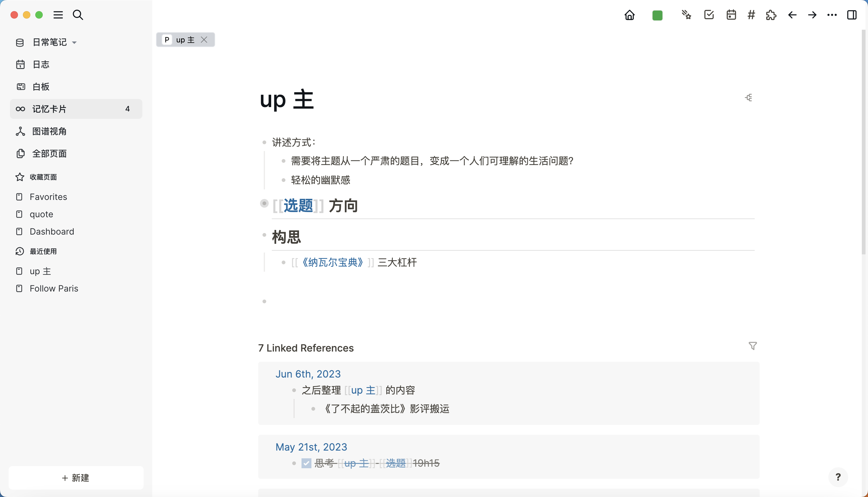The height and width of the screenshot is (497, 868).
Task: Click the star wand plugin icon
Action: click(x=686, y=15)
